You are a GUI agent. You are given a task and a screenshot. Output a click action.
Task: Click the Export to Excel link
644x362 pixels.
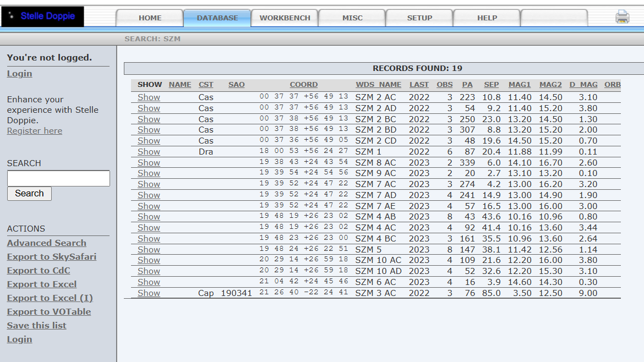41,284
